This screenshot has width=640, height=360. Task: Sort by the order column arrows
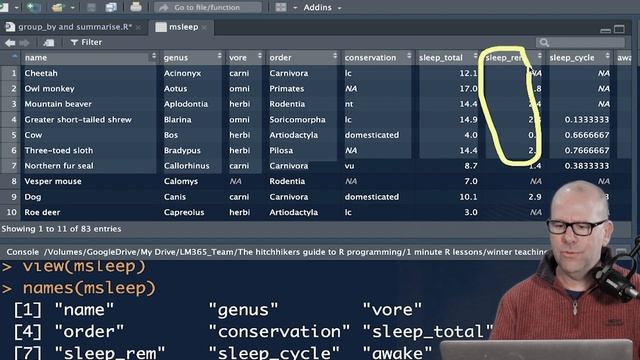pyautogui.click(x=335, y=56)
